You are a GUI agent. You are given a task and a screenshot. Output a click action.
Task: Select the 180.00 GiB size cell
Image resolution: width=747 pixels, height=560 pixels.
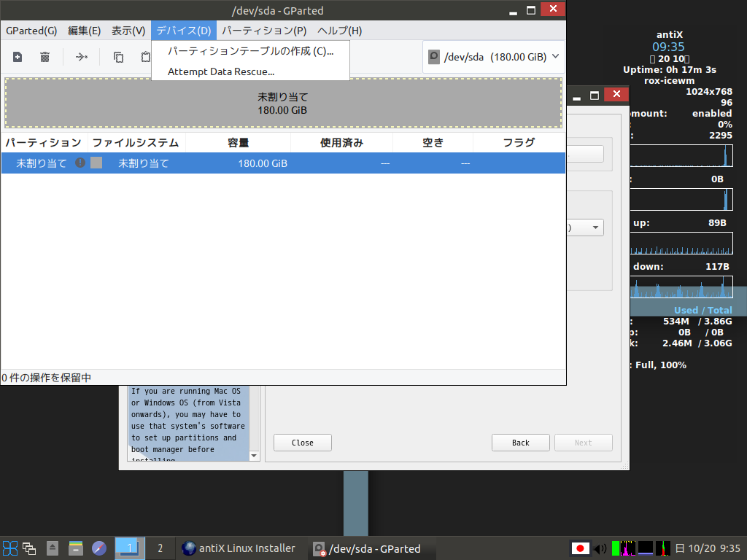[263, 163]
